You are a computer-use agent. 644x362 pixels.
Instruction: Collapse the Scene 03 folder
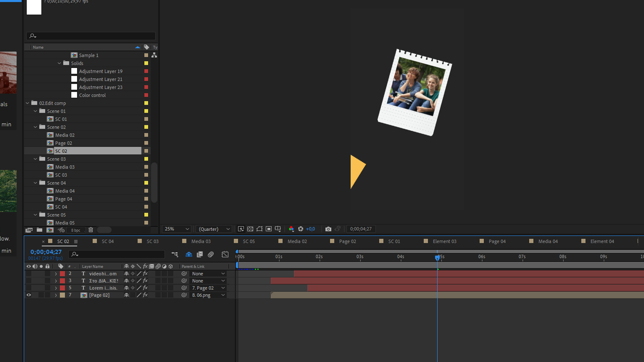tap(36, 159)
